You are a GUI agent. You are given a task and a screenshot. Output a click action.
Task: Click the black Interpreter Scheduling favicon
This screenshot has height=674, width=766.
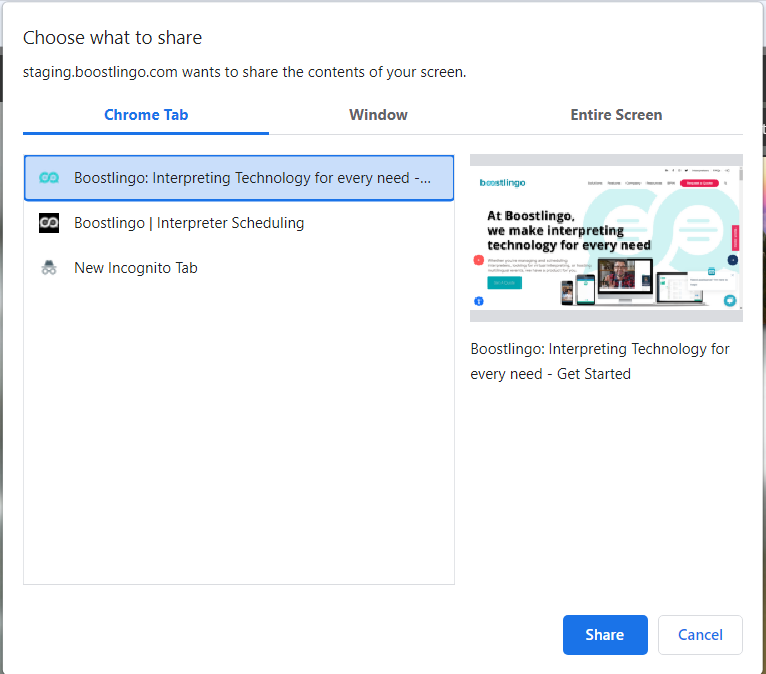pyautogui.click(x=49, y=223)
